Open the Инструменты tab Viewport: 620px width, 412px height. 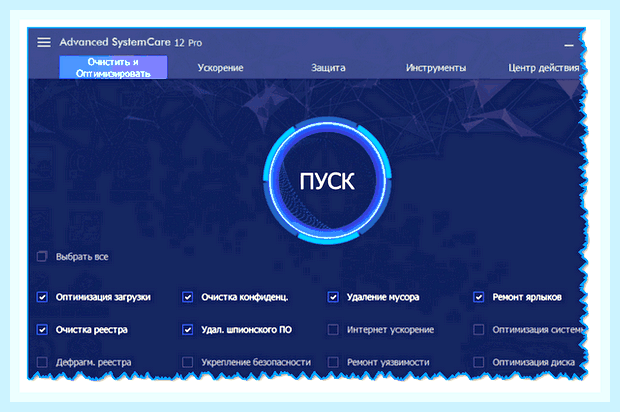pyautogui.click(x=436, y=68)
